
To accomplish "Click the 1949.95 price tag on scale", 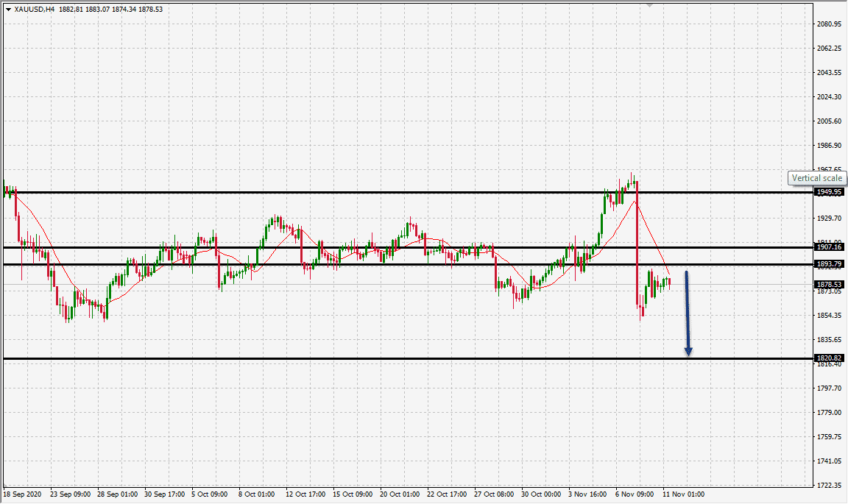I will coord(829,192).
